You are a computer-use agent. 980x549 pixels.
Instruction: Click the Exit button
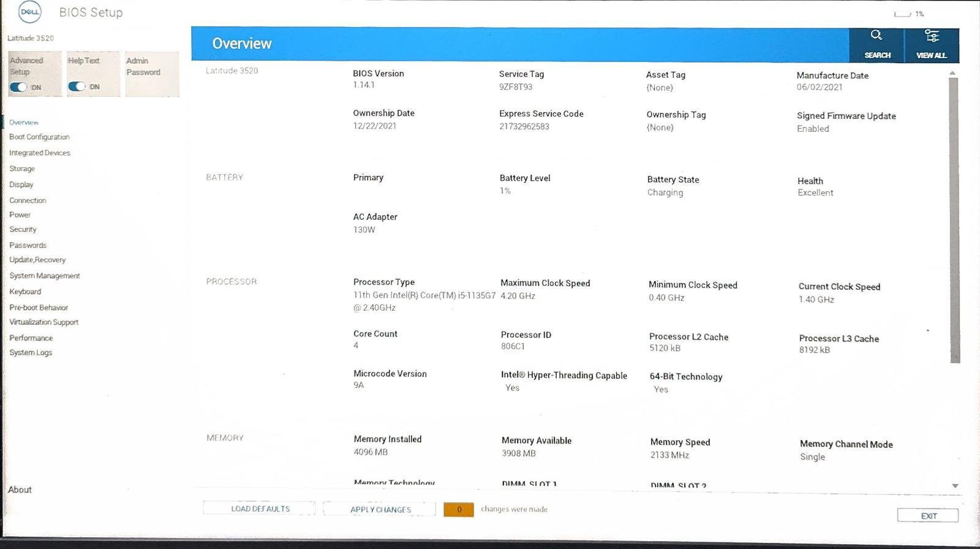click(x=928, y=516)
